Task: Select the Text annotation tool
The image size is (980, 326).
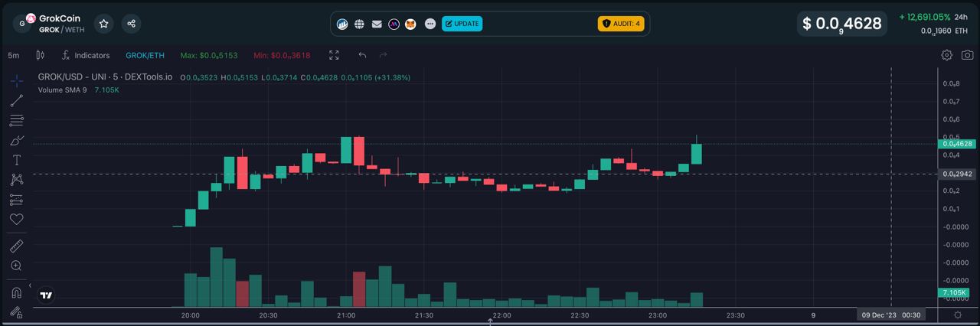Action: [16, 160]
